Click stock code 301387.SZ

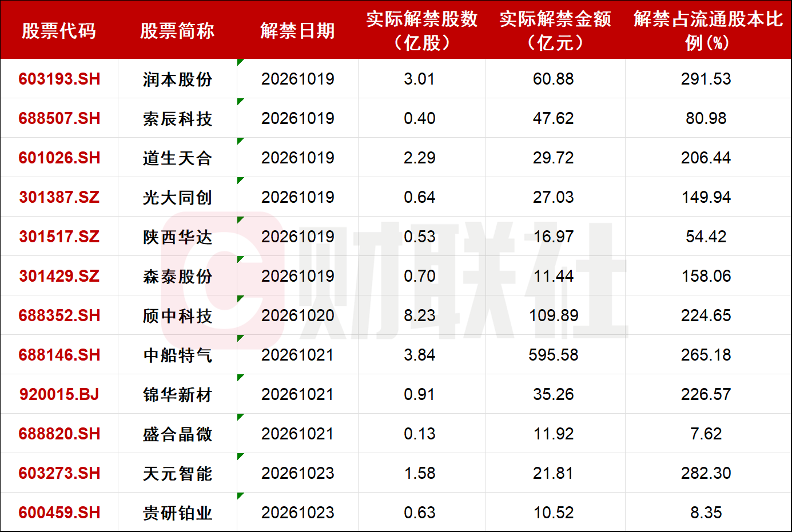tap(59, 197)
